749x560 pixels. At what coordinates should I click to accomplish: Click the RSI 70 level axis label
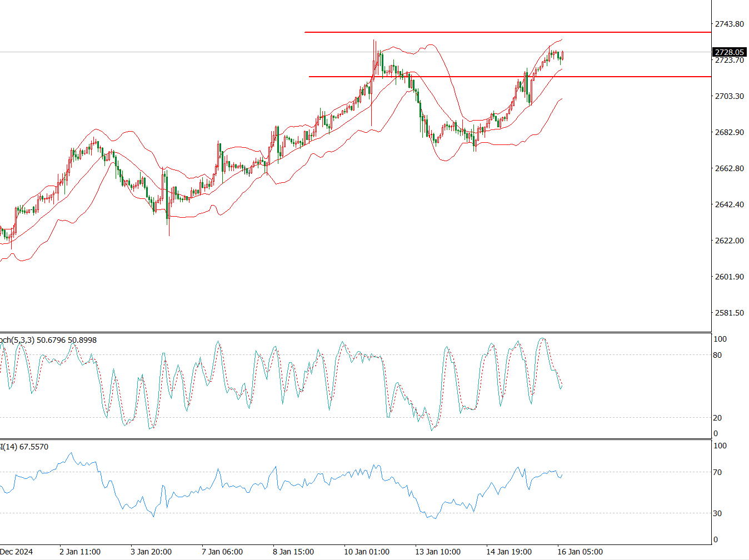717,472
